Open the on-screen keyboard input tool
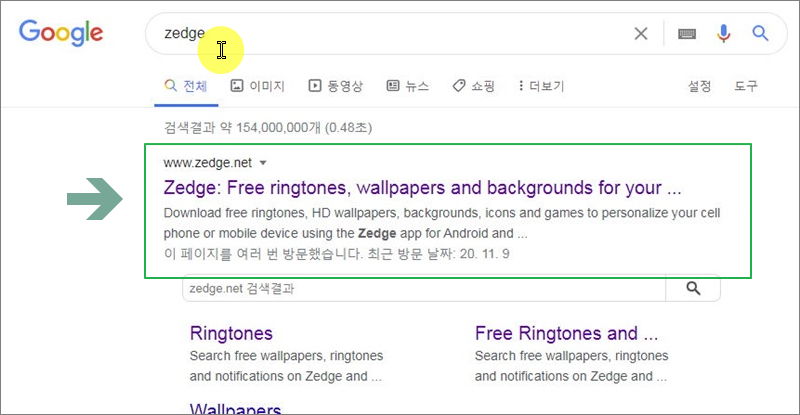This screenshot has height=415, width=800. point(687,34)
